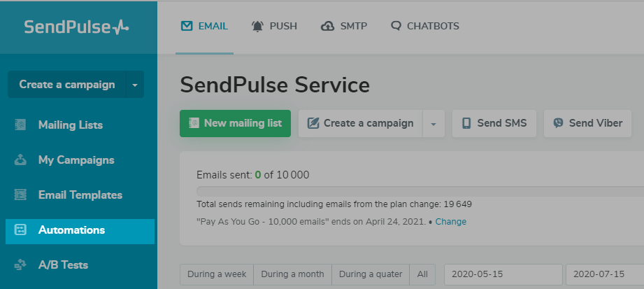Click the Push bell icon
644x289 pixels.
click(257, 27)
